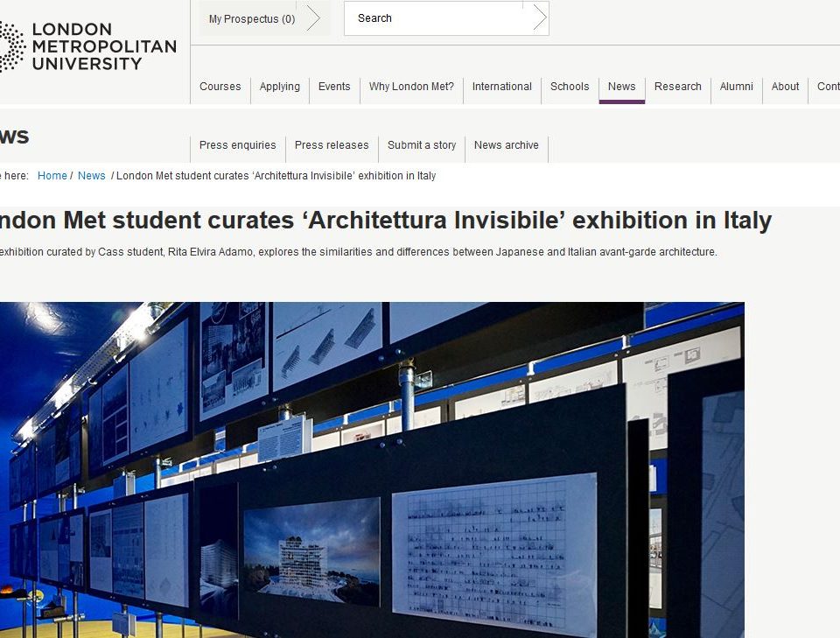Open the Applying menu item
This screenshot has height=638, width=840.
point(280,87)
